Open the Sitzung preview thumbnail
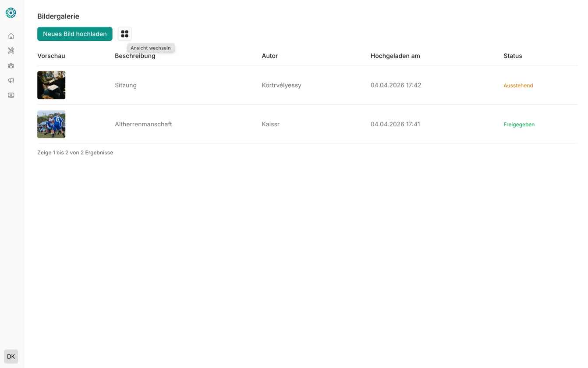 pos(51,85)
